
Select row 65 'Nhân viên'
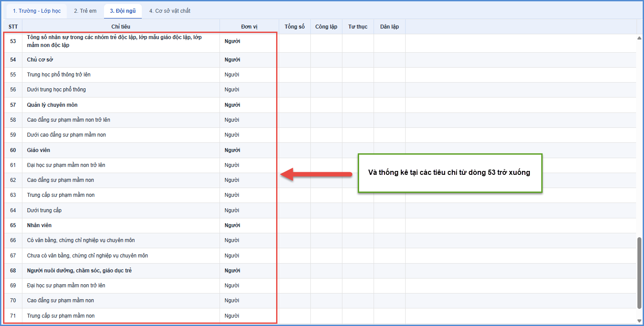pyautogui.click(x=320, y=225)
